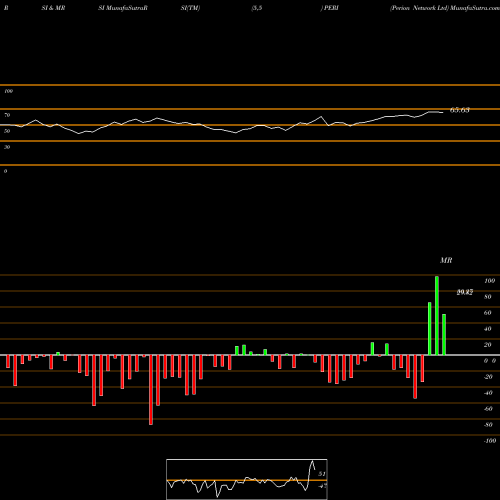
Task: Click the tallest green MR histogram bar
Action: [437, 316]
